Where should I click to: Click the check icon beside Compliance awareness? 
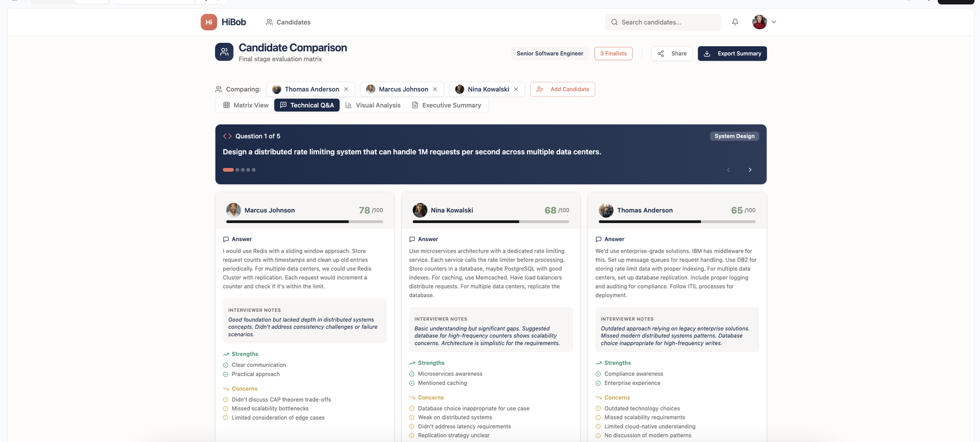click(x=598, y=374)
